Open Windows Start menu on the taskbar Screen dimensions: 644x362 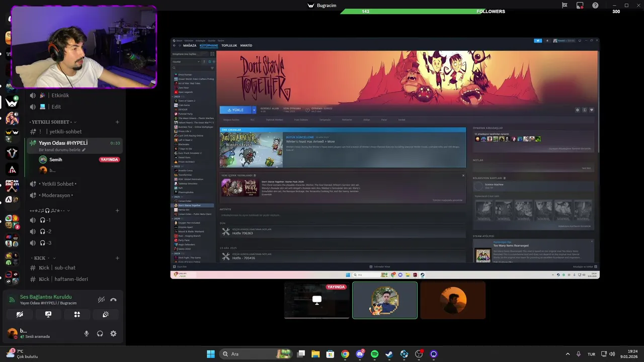click(210, 354)
